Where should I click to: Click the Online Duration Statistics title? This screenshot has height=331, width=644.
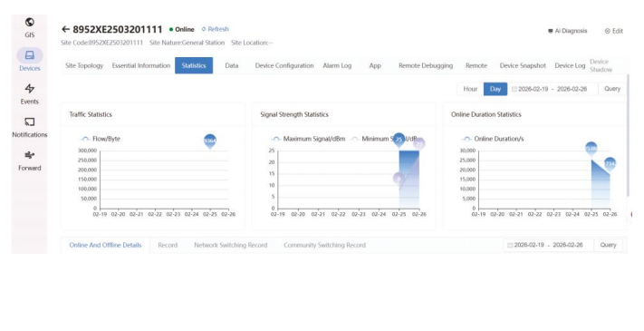(485, 115)
